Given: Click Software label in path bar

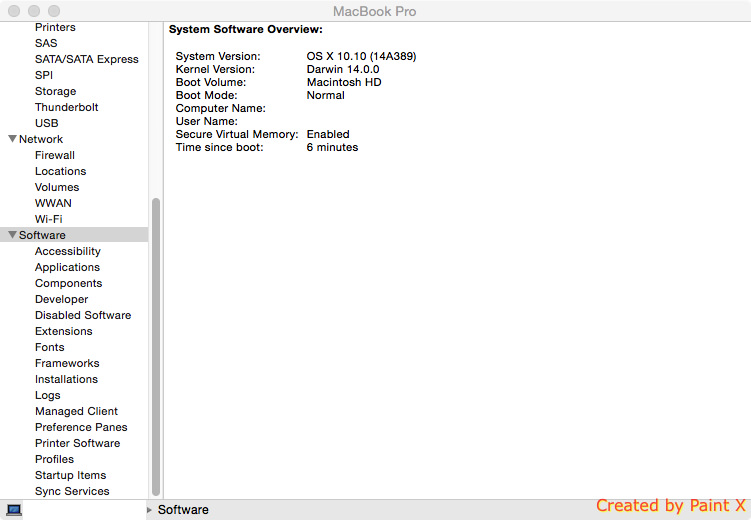Looking at the screenshot, I should tap(183, 510).
